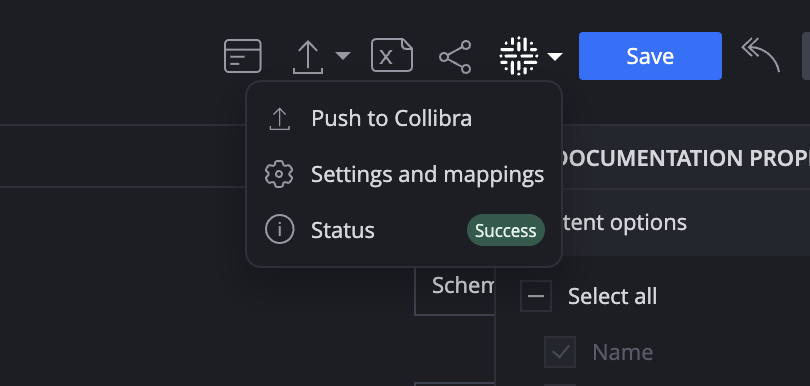The image size is (810, 386).
Task: Click the double-arrow revert icon
Action: click(x=760, y=55)
